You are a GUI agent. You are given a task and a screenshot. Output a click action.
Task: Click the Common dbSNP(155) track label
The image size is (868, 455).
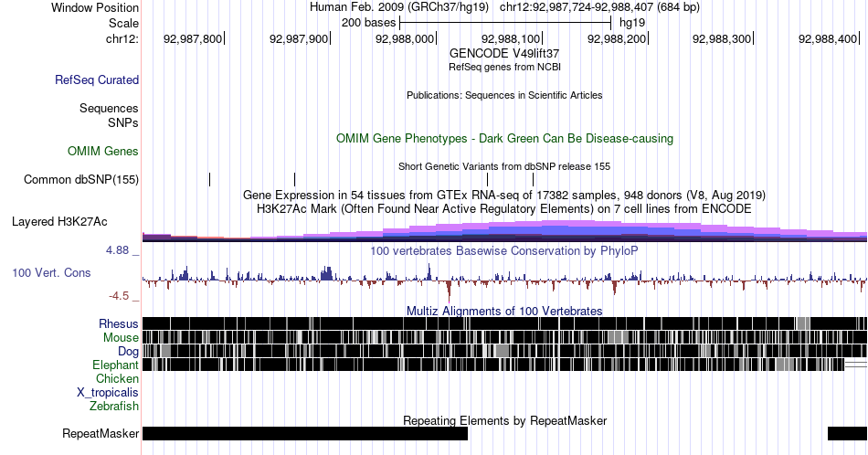tap(81, 179)
